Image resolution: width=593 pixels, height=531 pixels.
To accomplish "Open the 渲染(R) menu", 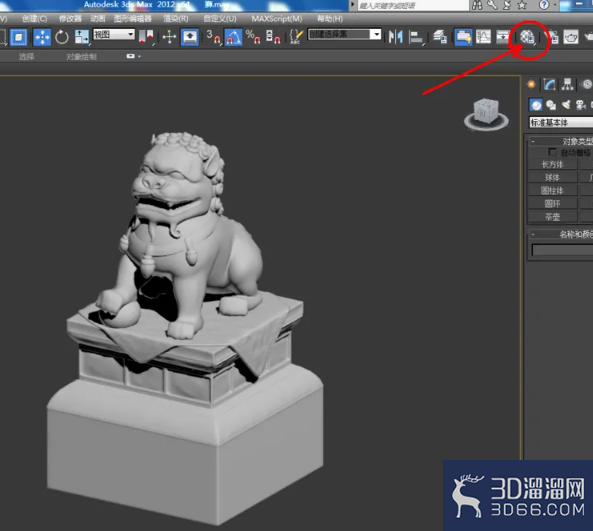I will point(176,19).
